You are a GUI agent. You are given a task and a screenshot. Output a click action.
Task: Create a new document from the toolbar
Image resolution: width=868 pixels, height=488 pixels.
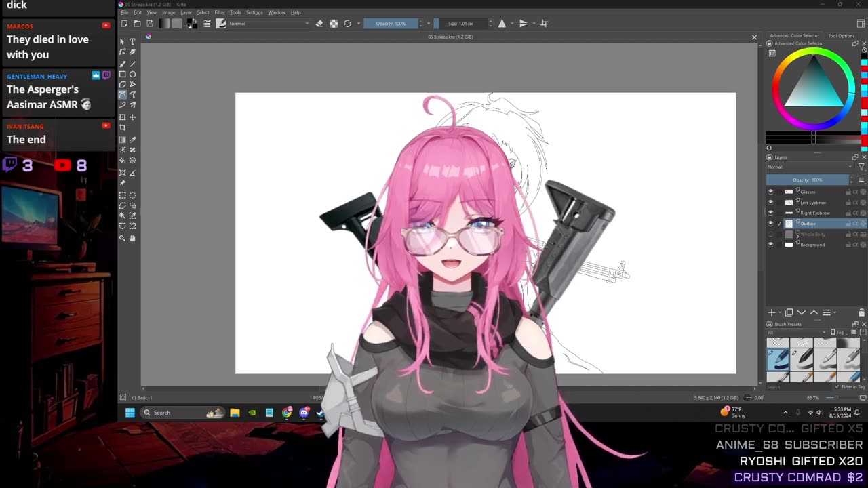(x=124, y=23)
